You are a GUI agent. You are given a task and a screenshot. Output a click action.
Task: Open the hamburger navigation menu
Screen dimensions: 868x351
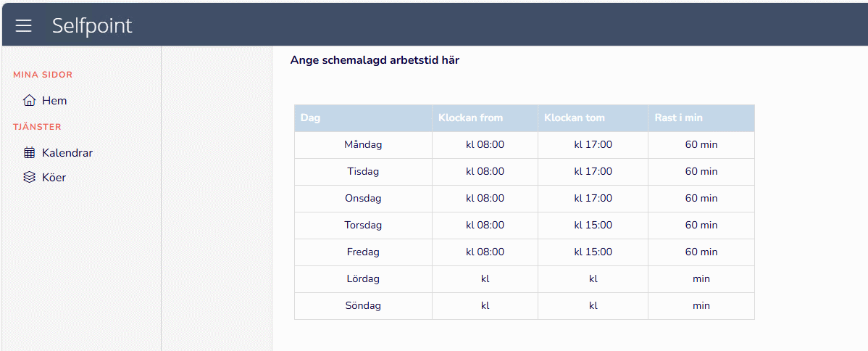coord(24,26)
